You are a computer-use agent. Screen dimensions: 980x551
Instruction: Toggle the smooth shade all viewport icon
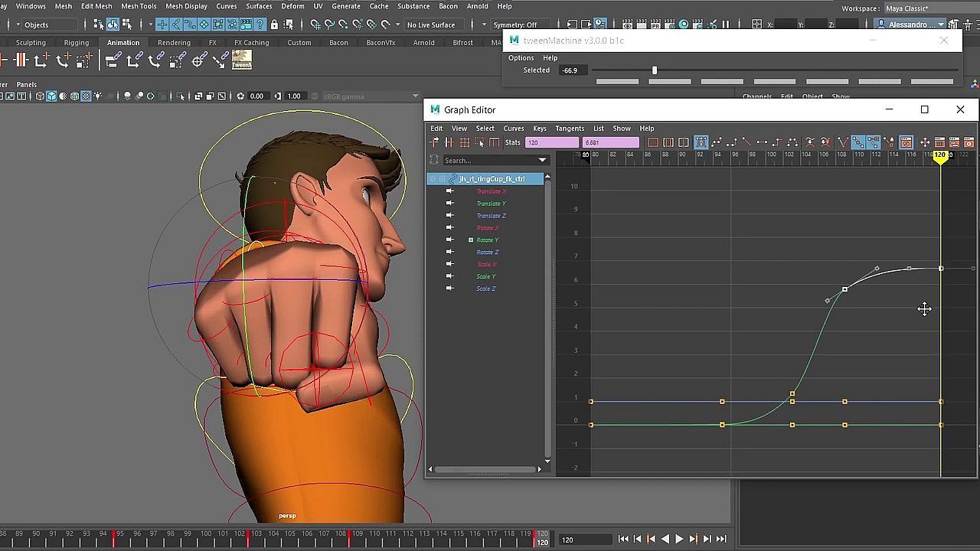point(51,96)
